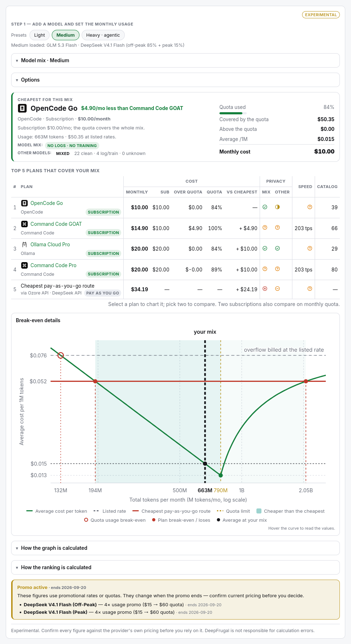
Task: Click the Average cost per token legend entry
Action: click(57, 511)
